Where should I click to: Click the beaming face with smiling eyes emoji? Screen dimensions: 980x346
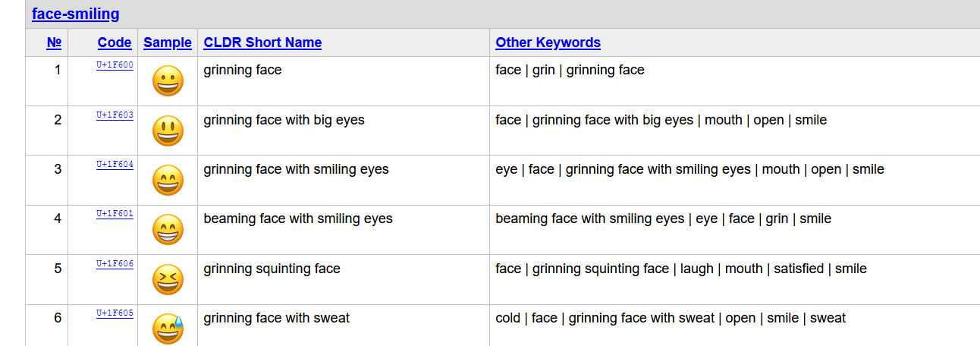[168, 230]
